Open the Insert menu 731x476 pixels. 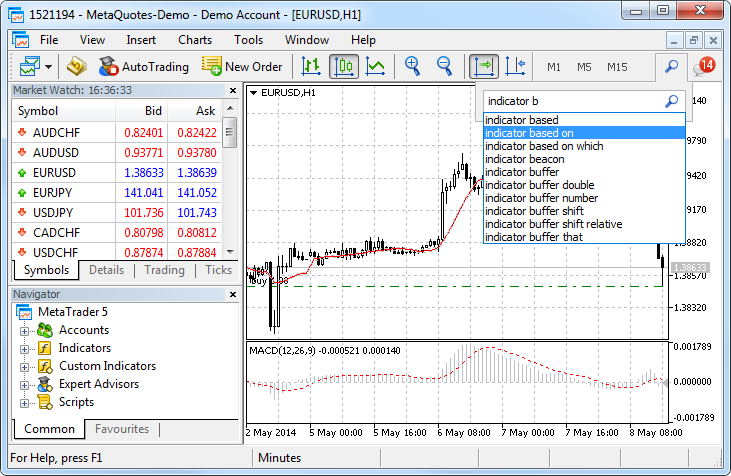coord(141,40)
